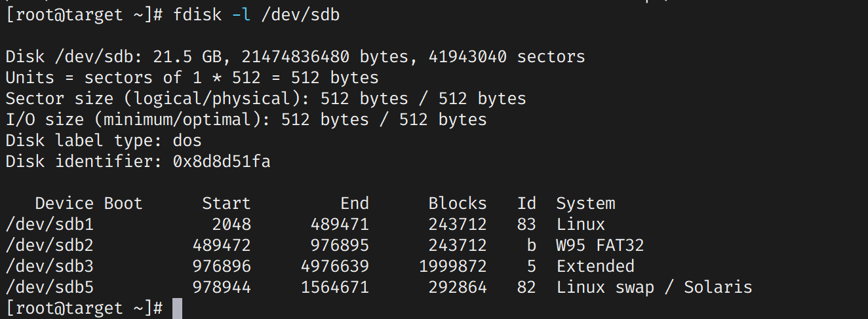
Task: Select the /dev/sdb2 device entry
Action: point(50,246)
